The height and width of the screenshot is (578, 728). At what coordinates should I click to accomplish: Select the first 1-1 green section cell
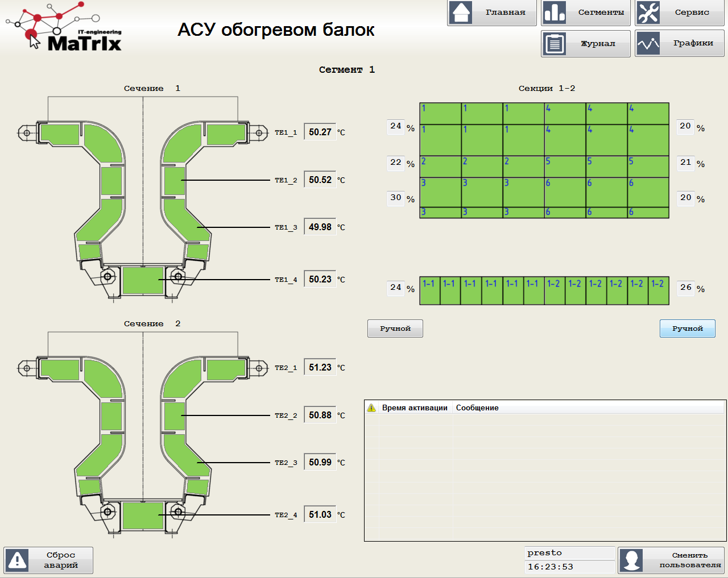point(429,290)
